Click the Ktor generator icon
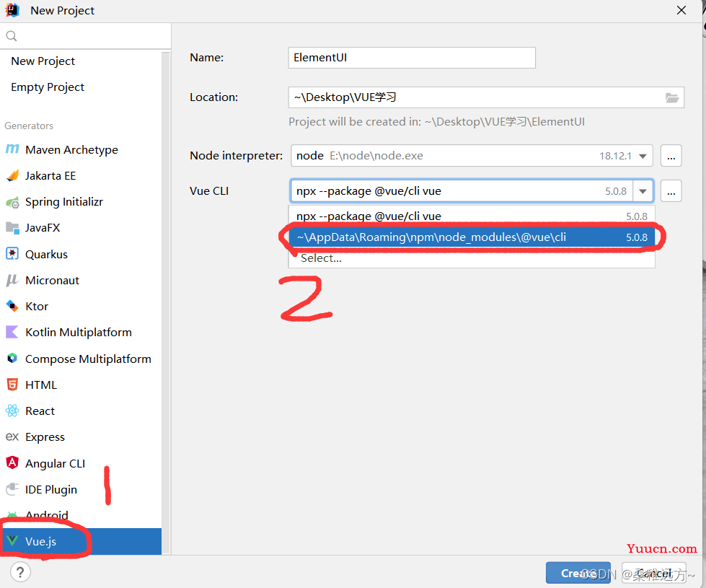Viewport: 706px width, 588px height. (12, 307)
